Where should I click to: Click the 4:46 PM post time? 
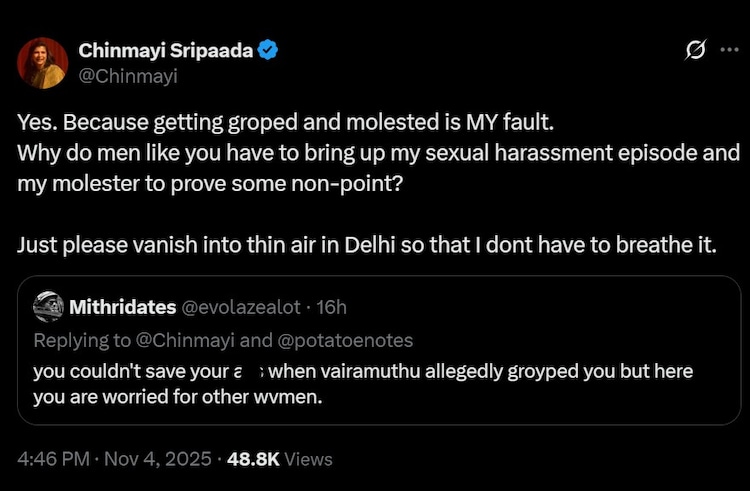click(x=51, y=459)
